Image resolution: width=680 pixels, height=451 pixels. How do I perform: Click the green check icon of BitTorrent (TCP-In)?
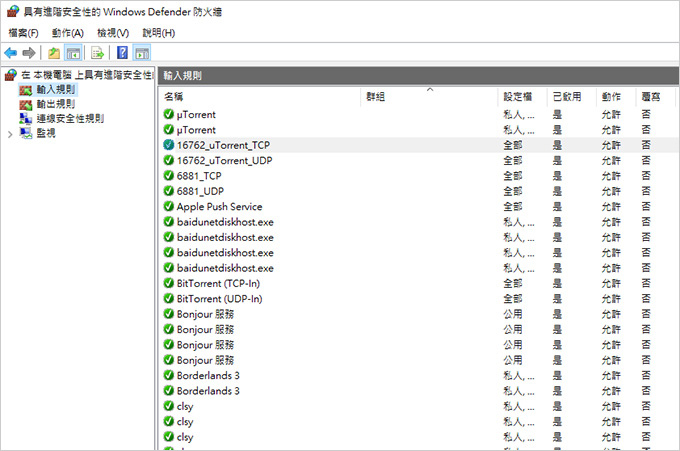(169, 283)
